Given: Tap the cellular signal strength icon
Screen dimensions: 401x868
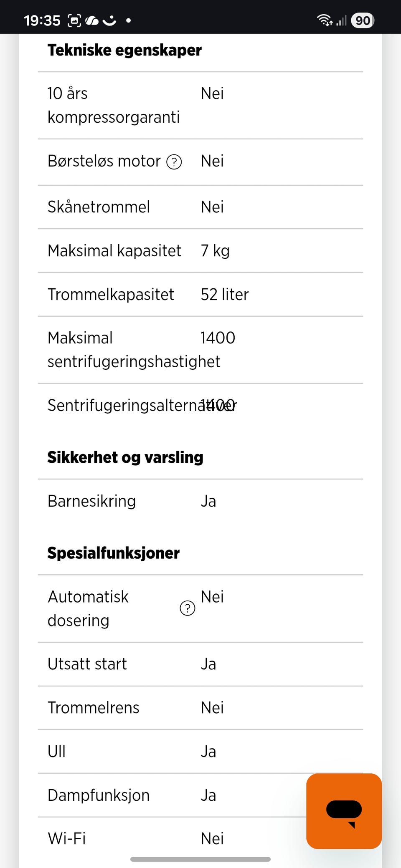Looking at the screenshot, I should [342, 20].
